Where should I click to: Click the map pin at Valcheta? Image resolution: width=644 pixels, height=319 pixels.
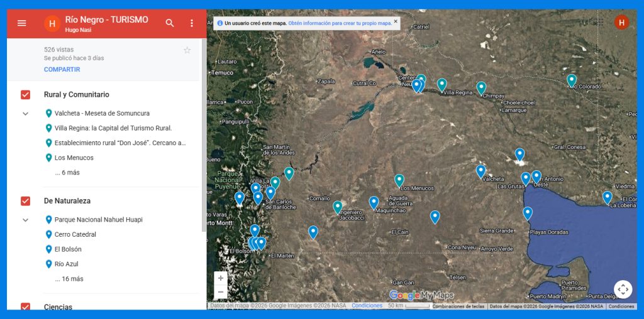[x=481, y=170]
